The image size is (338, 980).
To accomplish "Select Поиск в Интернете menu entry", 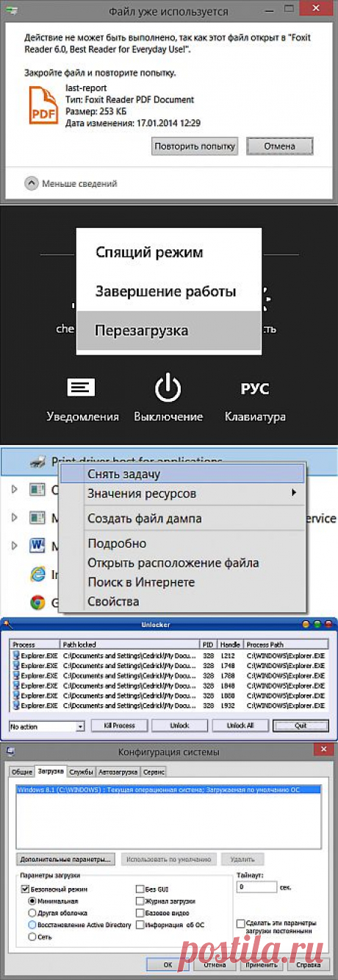I will coord(181,582).
